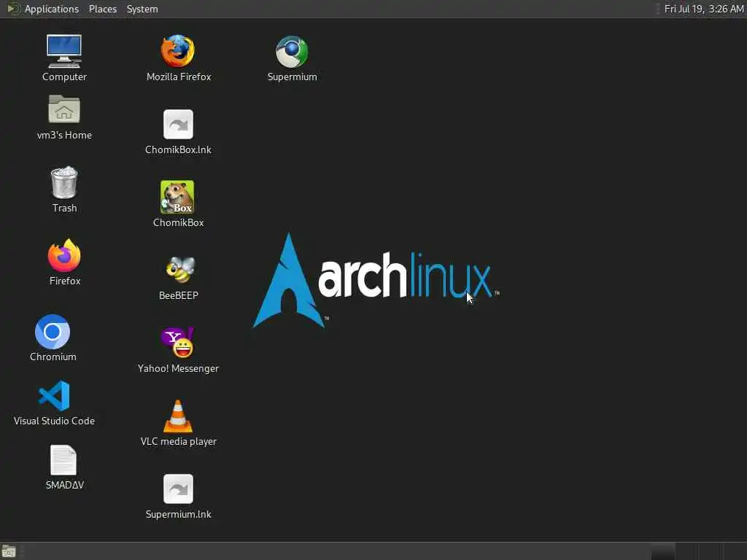Click the show desktop button in bottom panel
Viewport: 747px width, 560px height.
pyautogui.click(x=9, y=551)
